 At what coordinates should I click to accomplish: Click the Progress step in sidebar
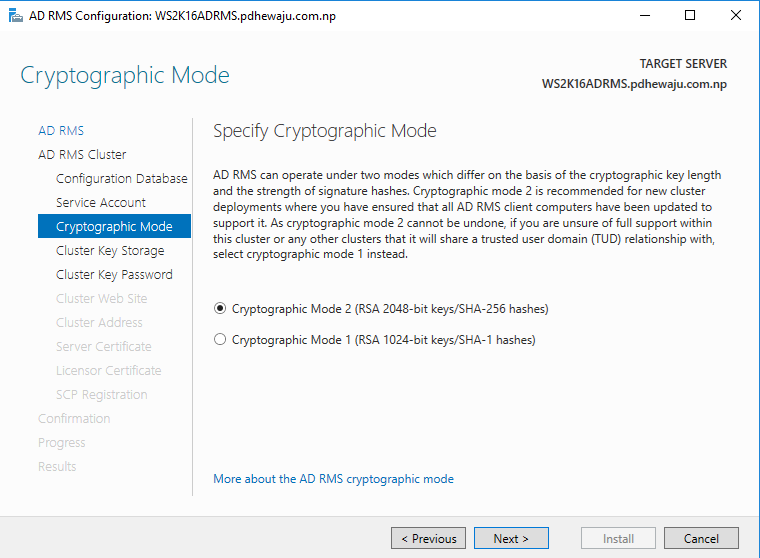tap(62, 443)
